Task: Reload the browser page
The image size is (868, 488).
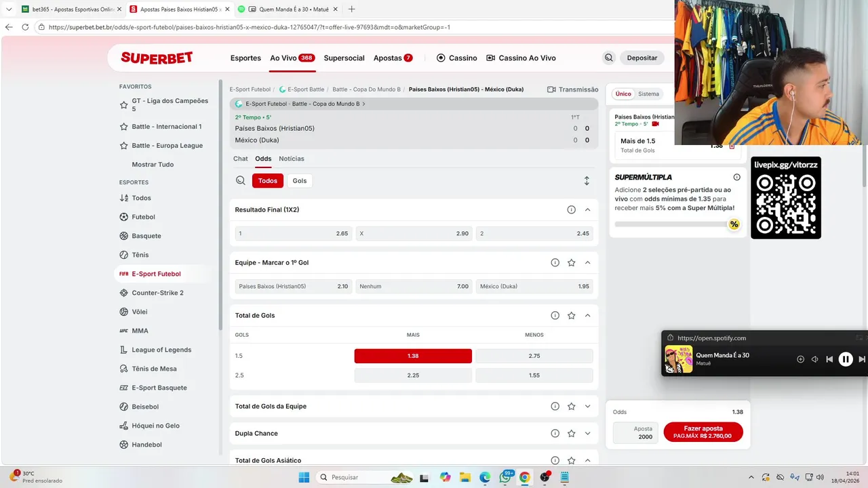Action: pyautogui.click(x=25, y=27)
